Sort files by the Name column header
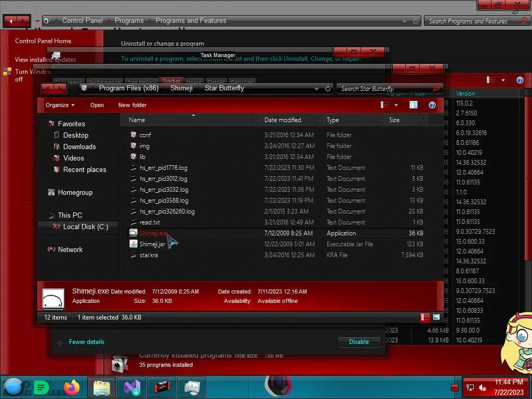The width and height of the screenshot is (532, 399). 190,120
